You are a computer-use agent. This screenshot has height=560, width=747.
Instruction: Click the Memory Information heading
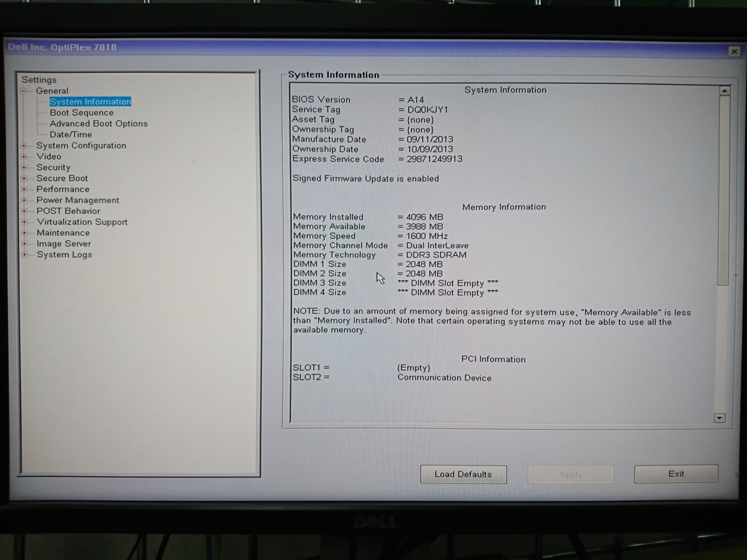click(504, 207)
